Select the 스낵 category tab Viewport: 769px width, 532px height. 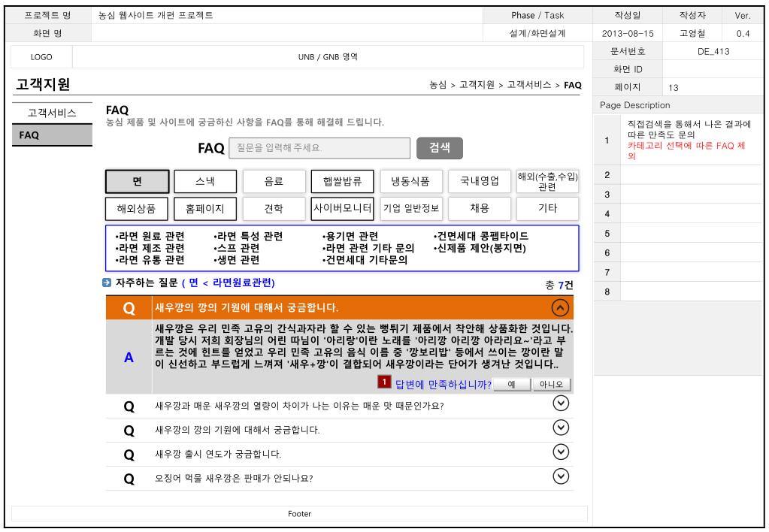coord(205,181)
